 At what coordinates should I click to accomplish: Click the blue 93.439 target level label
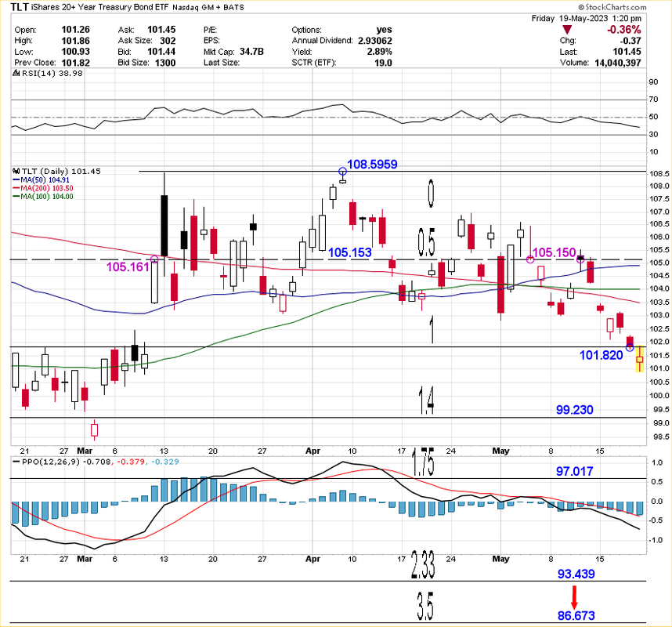tap(576, 574)
